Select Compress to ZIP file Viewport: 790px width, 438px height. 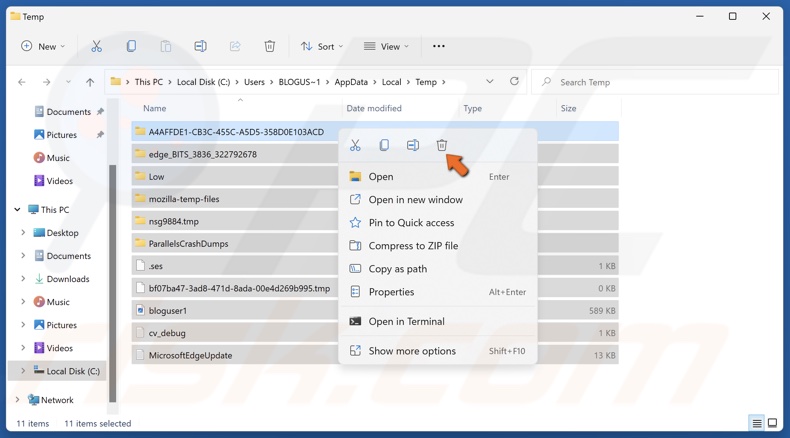pos(437,245)
